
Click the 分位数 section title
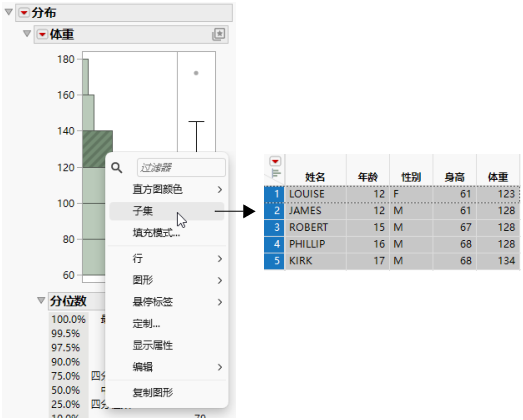[68, 301]
